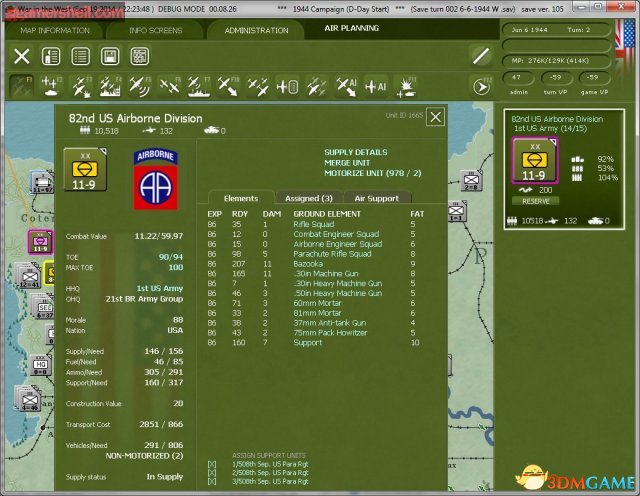This screenshot has width=640, height=496.
Task: Toggle [X] for 1/508th Sep. US Para Rgt
Action: (211, 465)
